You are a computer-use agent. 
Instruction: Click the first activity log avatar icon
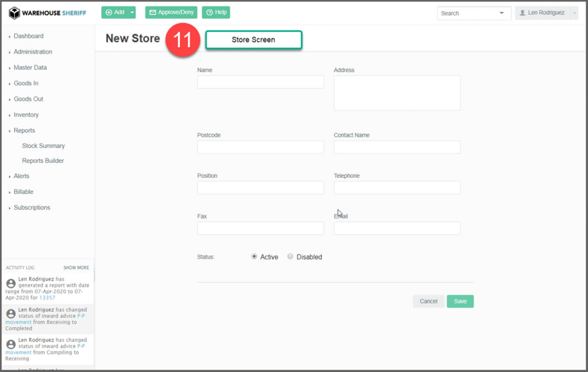[x=10, y=283]
